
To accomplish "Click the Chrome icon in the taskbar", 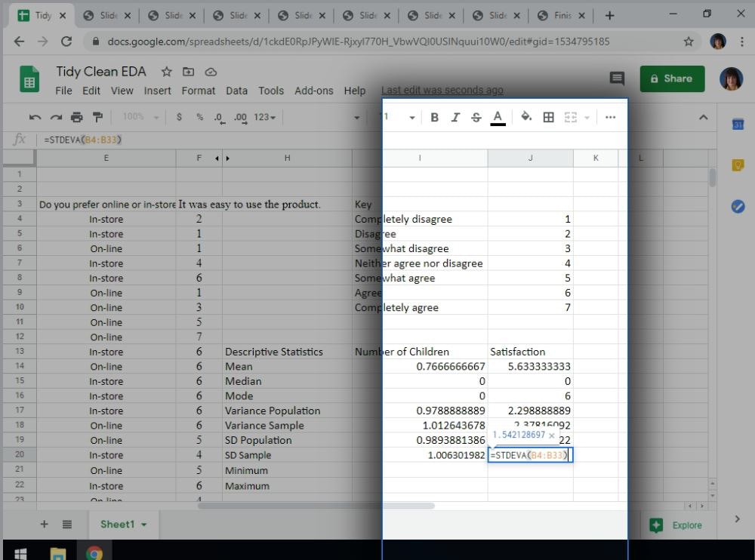I will coord(94,553).
